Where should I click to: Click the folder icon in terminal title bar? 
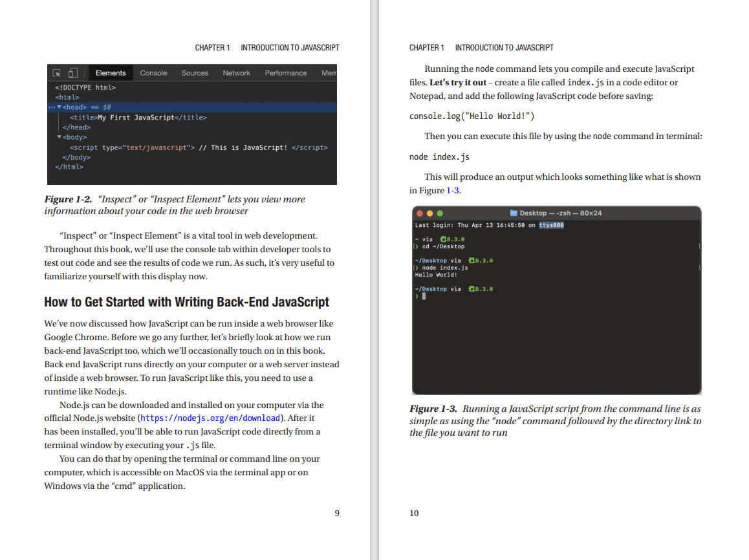pos(514,213)
